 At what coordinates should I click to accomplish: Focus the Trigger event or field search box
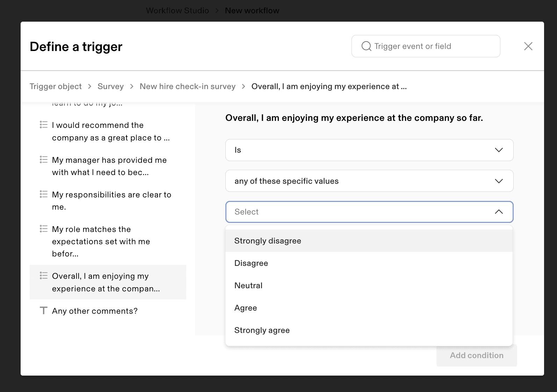(426, 46)
